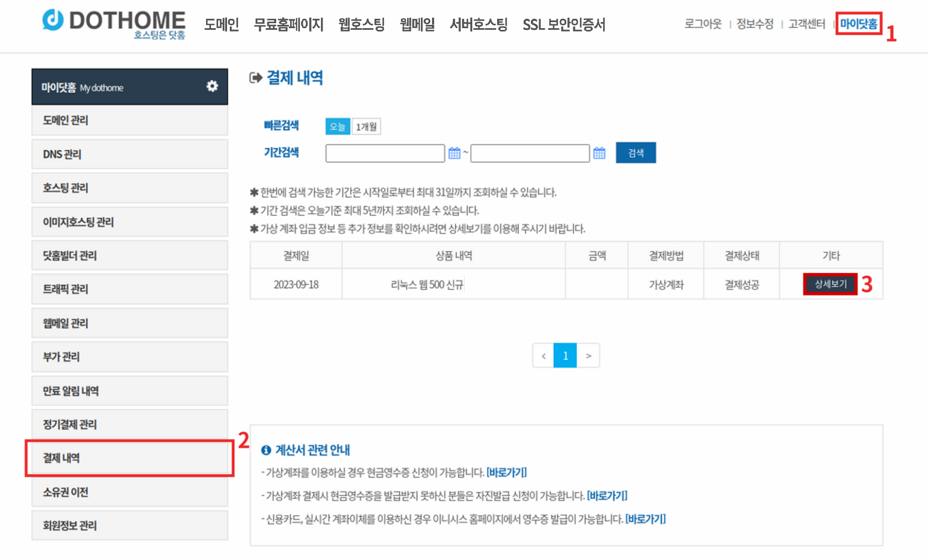Open the SSL 보안인증서 menu
This screenshot has height=560, width=928.
(x=563, y=25)
